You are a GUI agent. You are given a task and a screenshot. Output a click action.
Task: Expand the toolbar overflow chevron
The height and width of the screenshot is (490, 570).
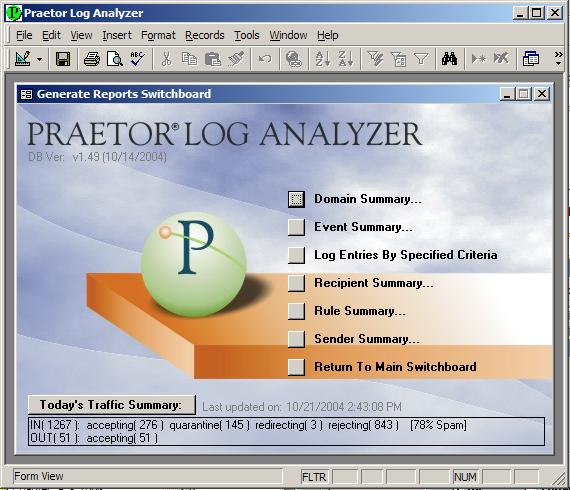tap(558, 59)
